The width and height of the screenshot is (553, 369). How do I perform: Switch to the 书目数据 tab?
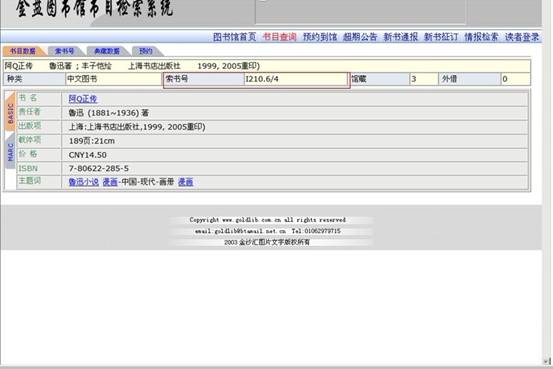23,51
